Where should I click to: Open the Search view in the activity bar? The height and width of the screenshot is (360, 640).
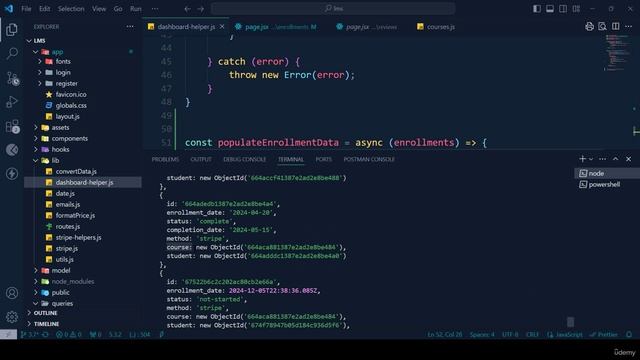tap(12, 53)
